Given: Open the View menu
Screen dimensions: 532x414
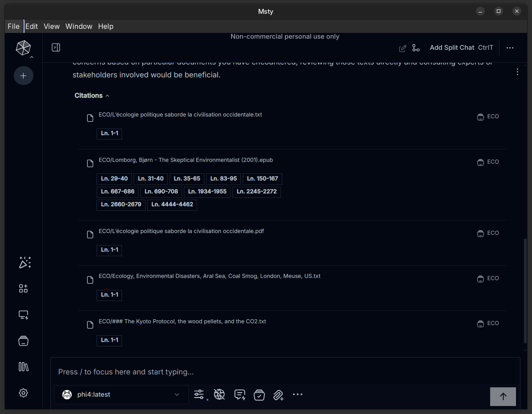Looking at the screenshot, I should click(x=52, y=26).
